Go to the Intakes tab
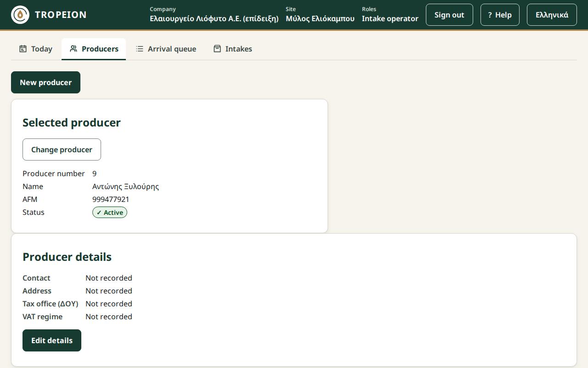Image resolution: width=588 pixels, height=368 pixels. coord(233,49)
